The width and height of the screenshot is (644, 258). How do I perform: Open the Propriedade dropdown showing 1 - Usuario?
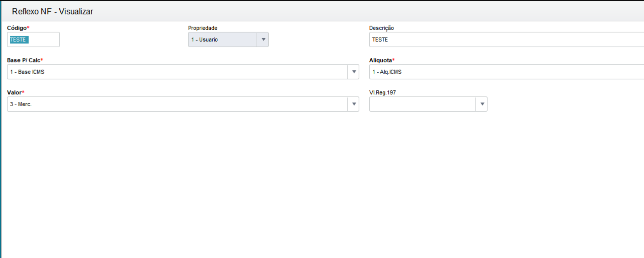tap(228, 40)
